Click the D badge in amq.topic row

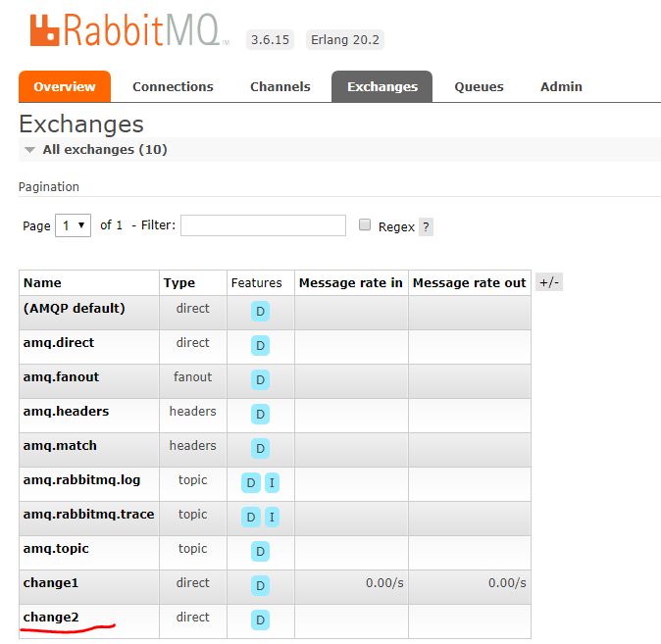pyautogui.click(x=260, y=551)
